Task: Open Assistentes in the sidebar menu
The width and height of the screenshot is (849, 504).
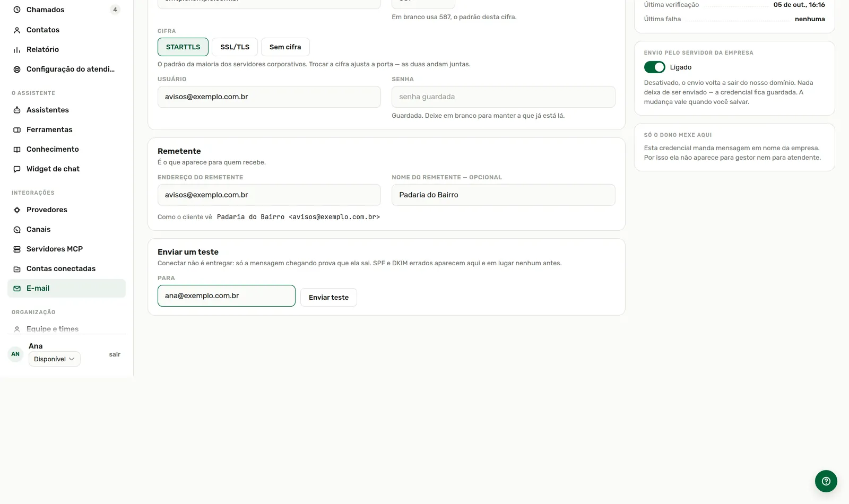Action: pos(66,110)
